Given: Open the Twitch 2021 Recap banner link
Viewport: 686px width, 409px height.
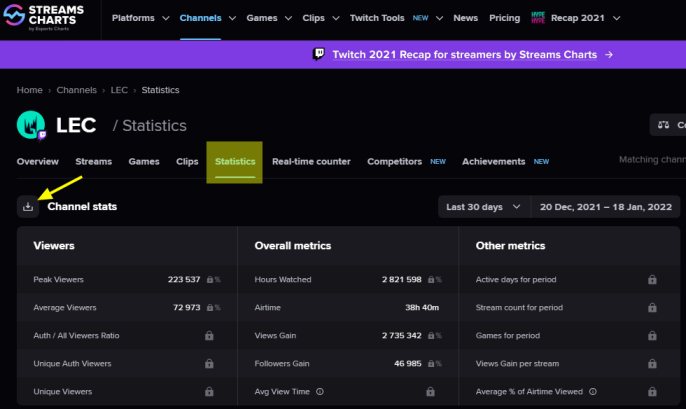Looking at the screenshot, I should pyautogui.click(x=465, y=55).
